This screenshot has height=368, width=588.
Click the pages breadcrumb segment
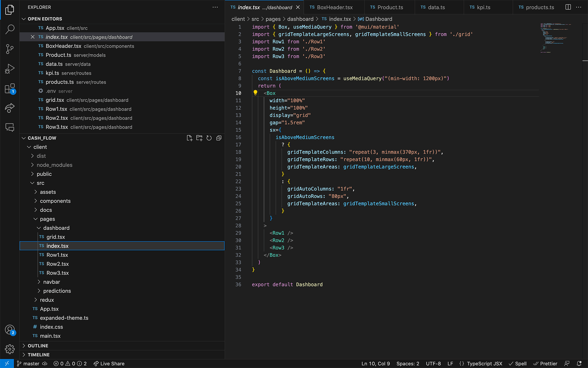click(273, 19)
